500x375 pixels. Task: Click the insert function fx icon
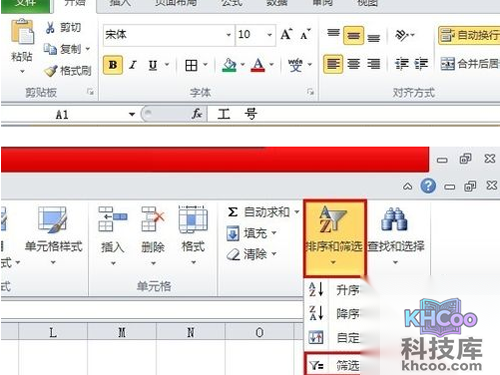point(197,114)
